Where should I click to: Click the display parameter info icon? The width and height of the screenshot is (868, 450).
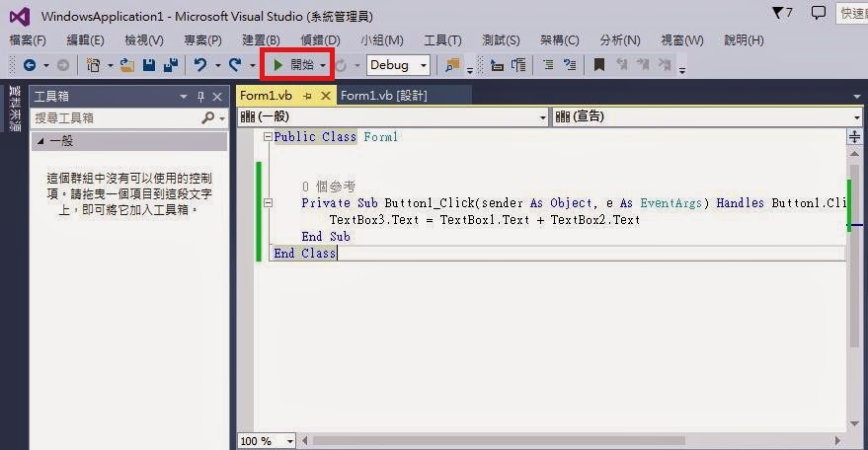[518, 65]
